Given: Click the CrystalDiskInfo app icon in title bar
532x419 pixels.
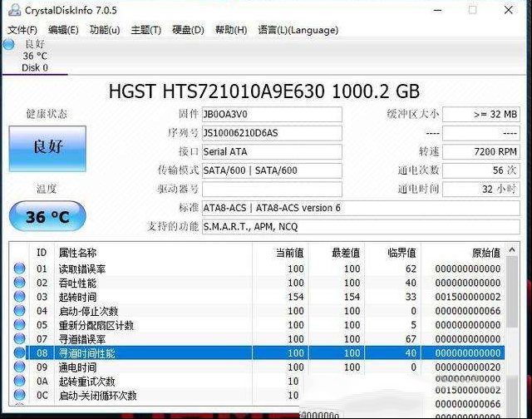Looking at the screenshot, I should [14, 10].
